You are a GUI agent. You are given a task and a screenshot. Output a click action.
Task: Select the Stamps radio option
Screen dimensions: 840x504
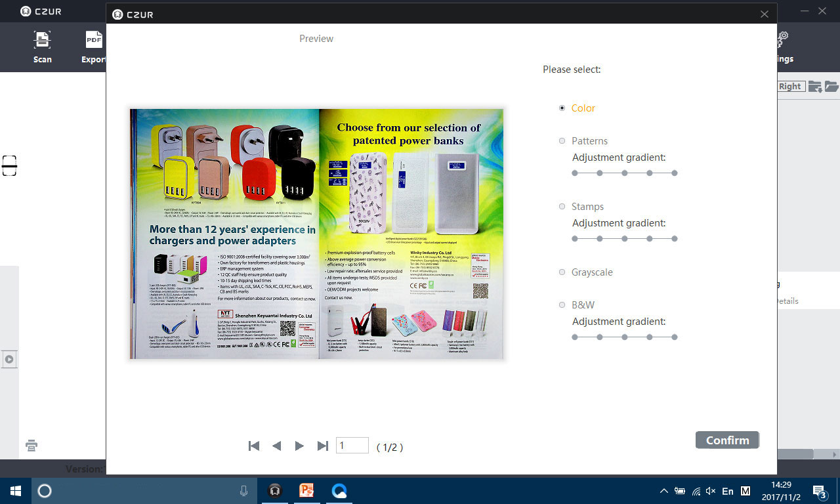(562, 207)
